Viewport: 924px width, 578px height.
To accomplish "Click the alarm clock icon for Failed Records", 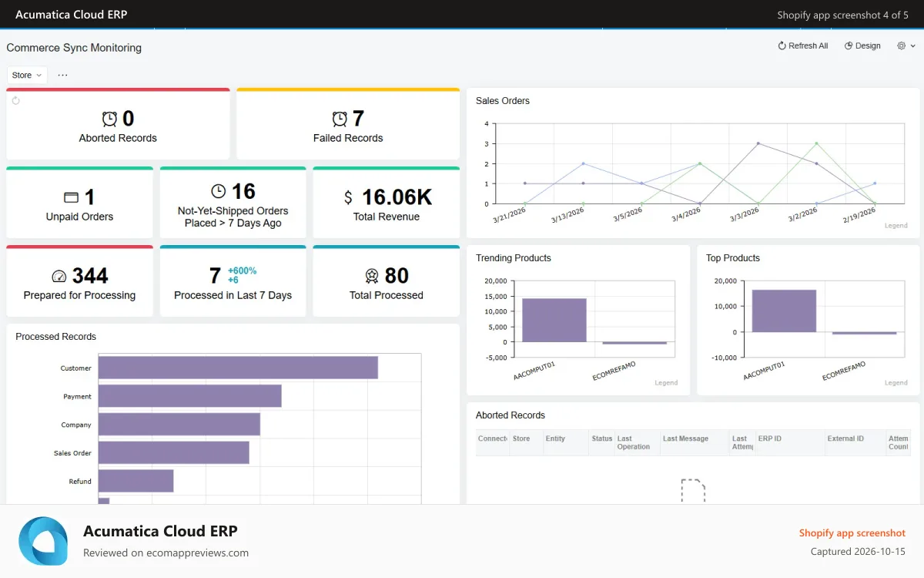I will click(340, 119).
